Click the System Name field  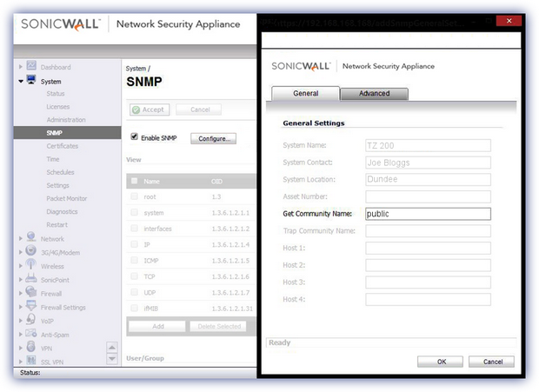pyautogui.click(x=428, y=145)
